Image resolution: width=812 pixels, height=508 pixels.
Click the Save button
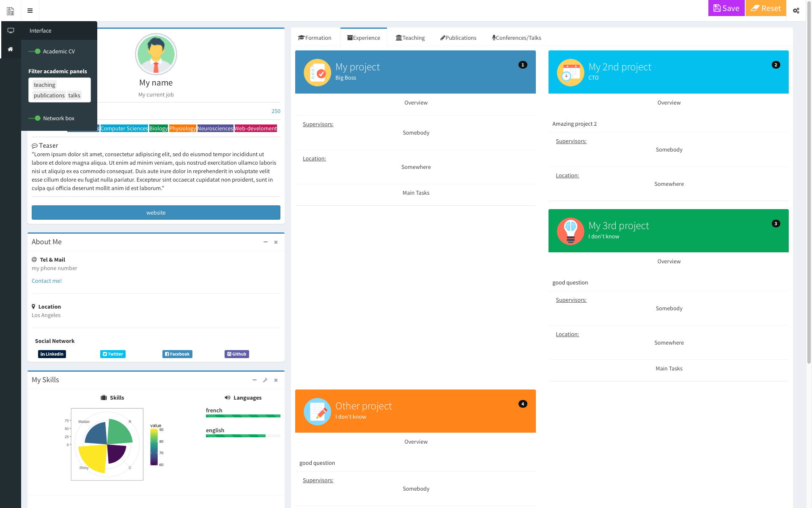[x=726, y=8]
